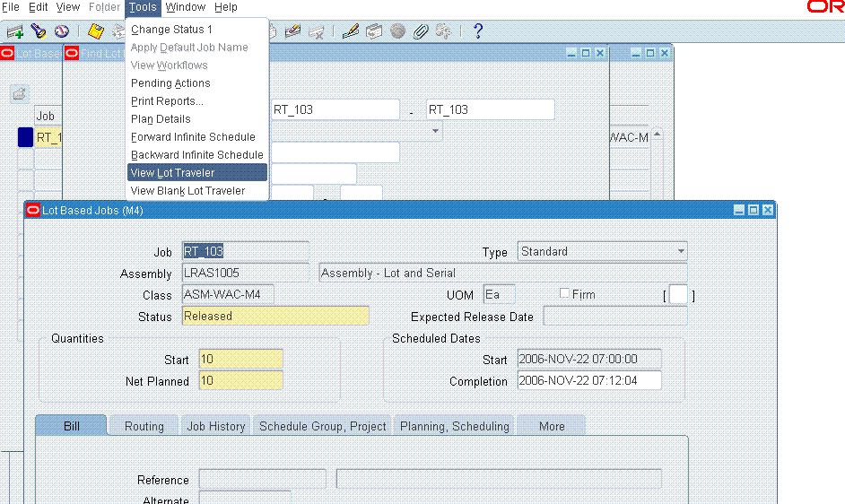
Task: Select View Lot Traveler menu item
Action: coord(196,172)
